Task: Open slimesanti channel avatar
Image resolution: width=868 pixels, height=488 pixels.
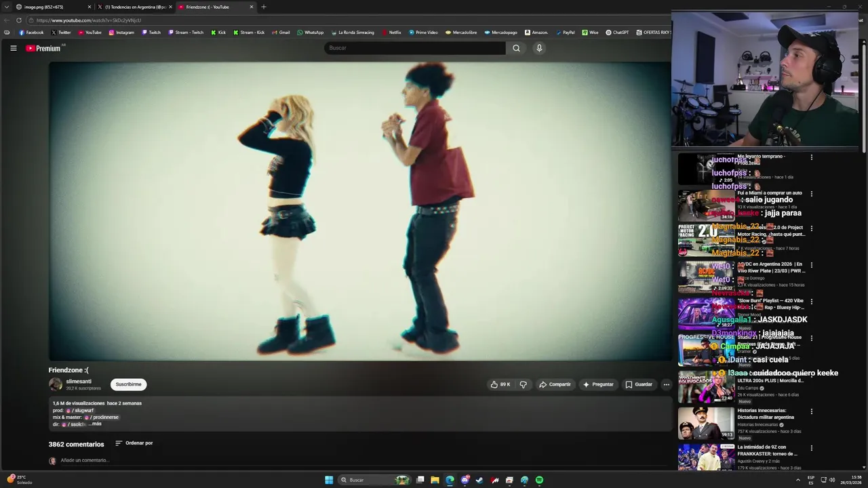Action: [56, 384]
